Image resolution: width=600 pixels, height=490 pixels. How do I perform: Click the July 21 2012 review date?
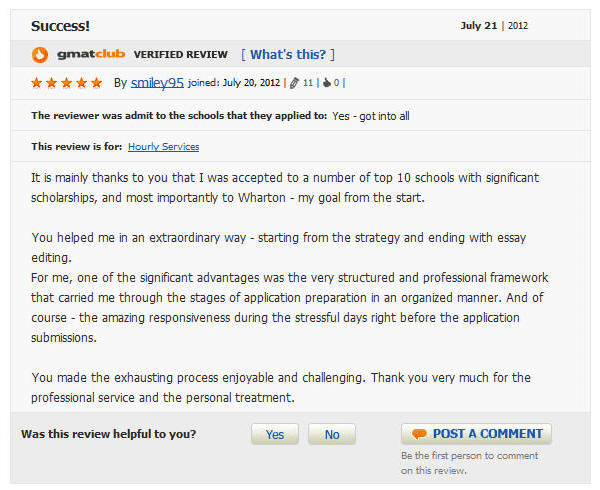[494, 26]
